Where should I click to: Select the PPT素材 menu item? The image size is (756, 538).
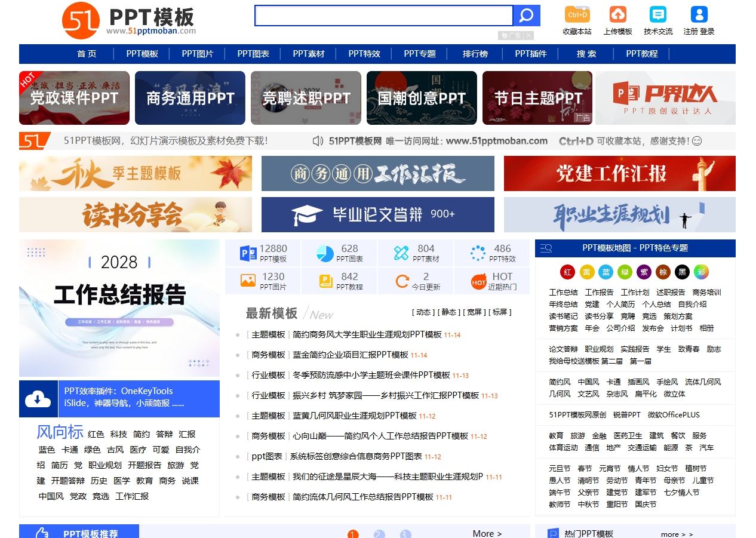click(309, 54)
